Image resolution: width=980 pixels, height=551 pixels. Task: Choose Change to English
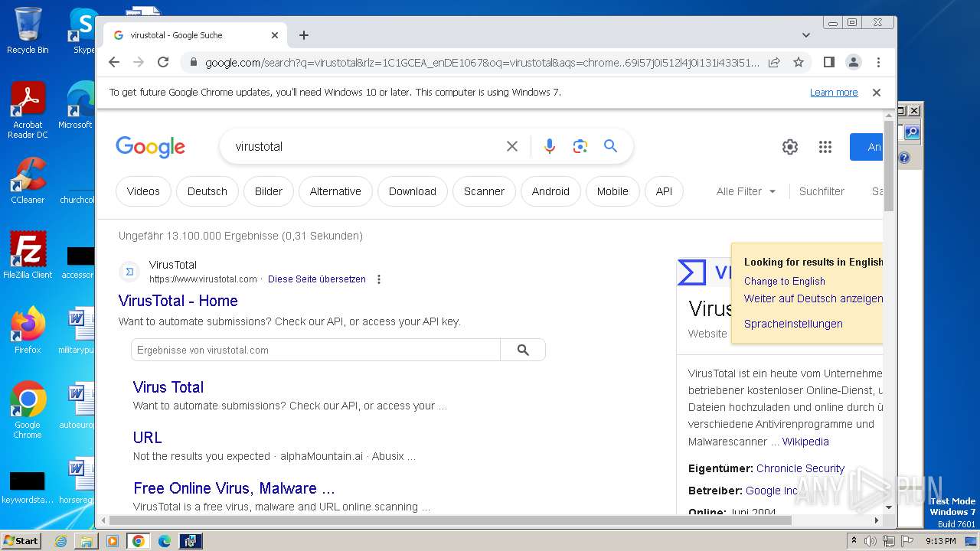(x=785, y=281)
